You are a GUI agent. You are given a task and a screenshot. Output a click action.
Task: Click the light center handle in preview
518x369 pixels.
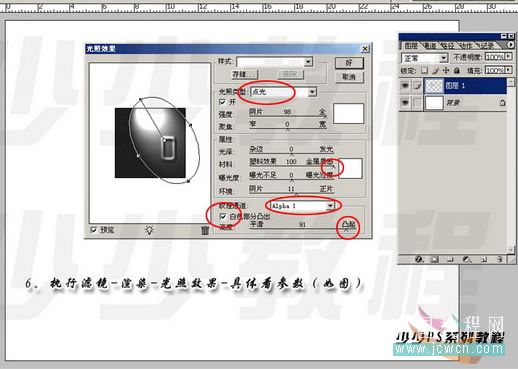point(164,141)
